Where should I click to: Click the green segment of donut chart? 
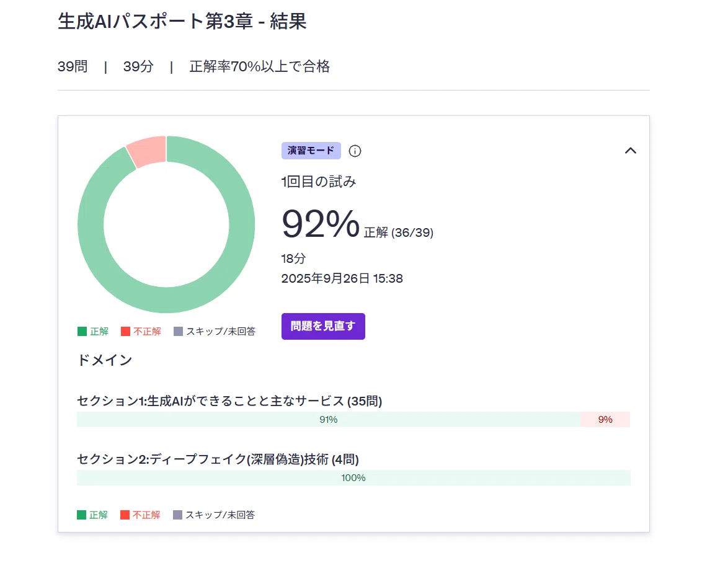[x=241, y=224]
